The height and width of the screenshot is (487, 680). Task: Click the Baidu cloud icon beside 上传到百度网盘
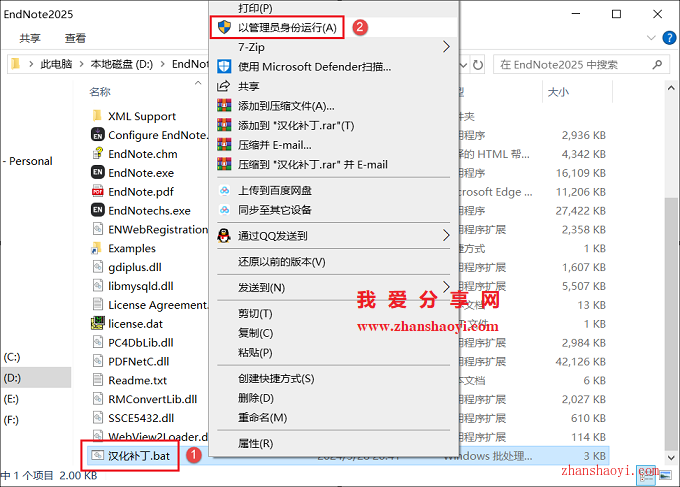[224, 190]
